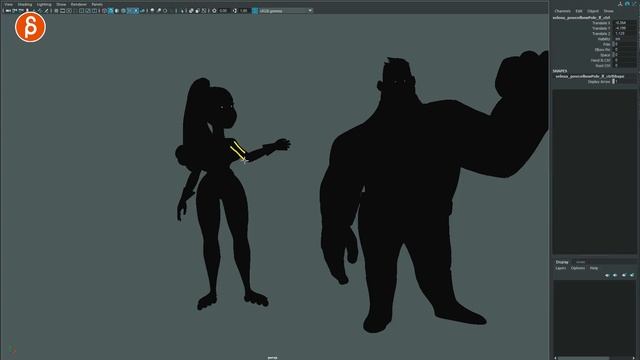Click the Space attribute value field
The image size is (640, 360).
[x=624, y=55]
